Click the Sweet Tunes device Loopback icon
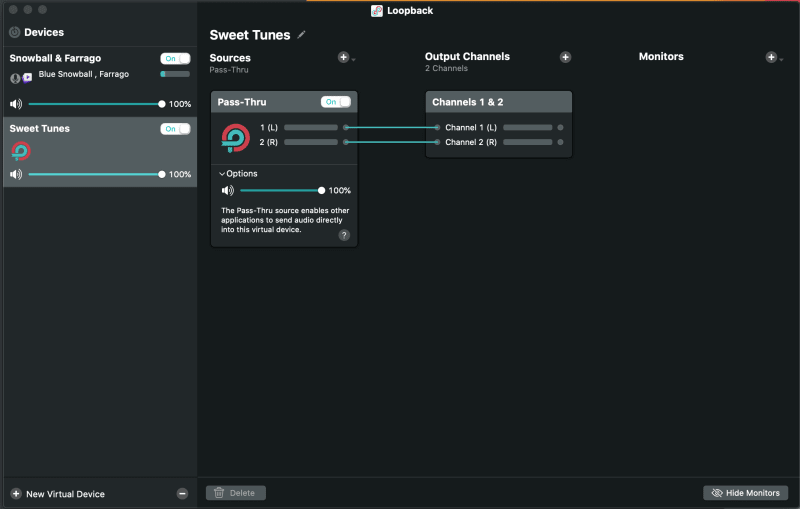The image size is (800, 509). [21, 151]
